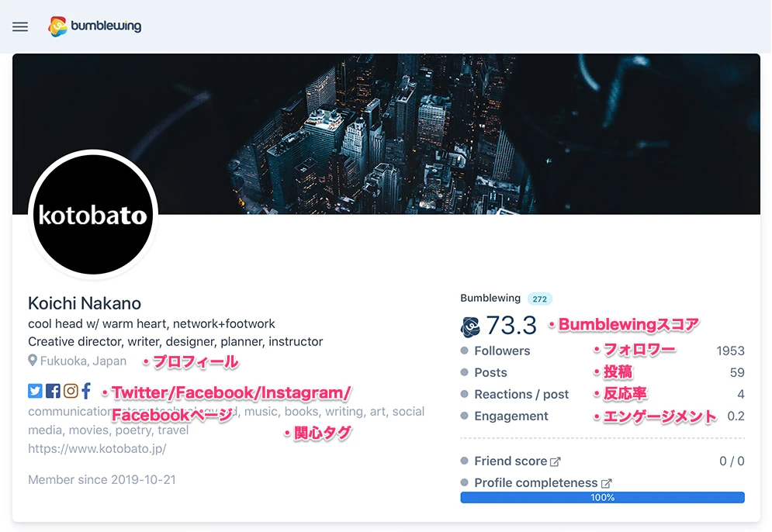This screenshot has height=532, width=772.
Task: Click the city skyline cover photo
Action: [386, 134]
